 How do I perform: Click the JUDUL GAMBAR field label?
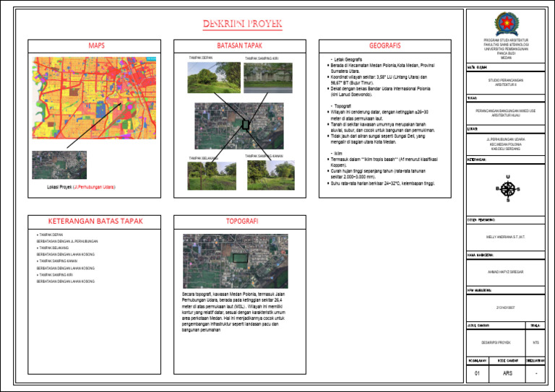(x=478, y=325)
